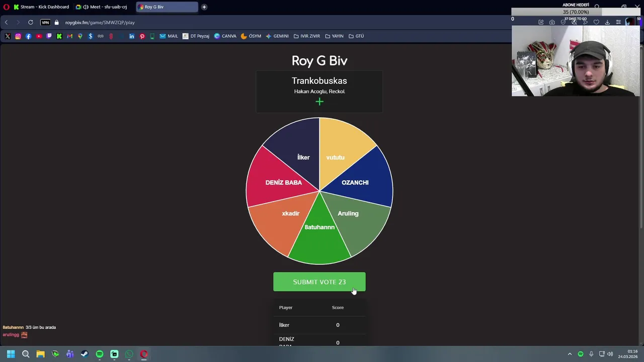Switch to Stream - Kick Dashboard tab
644x362 pixels.
coord(41,7)
